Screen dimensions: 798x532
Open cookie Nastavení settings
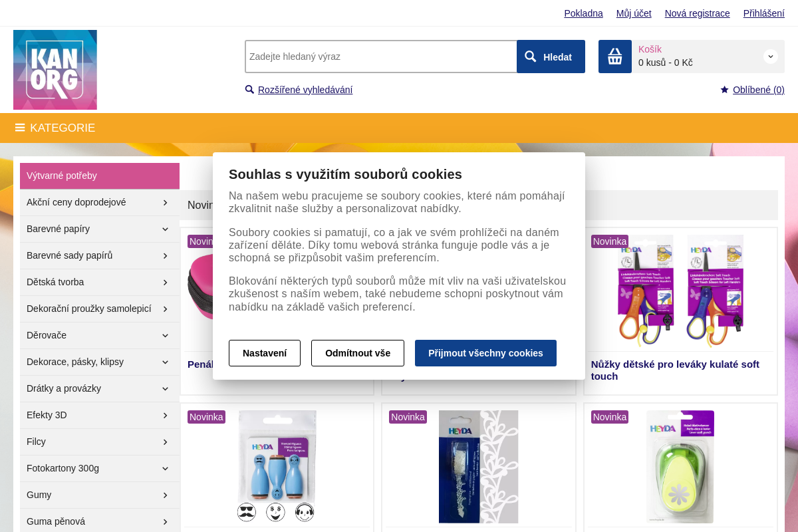(265, 353)
